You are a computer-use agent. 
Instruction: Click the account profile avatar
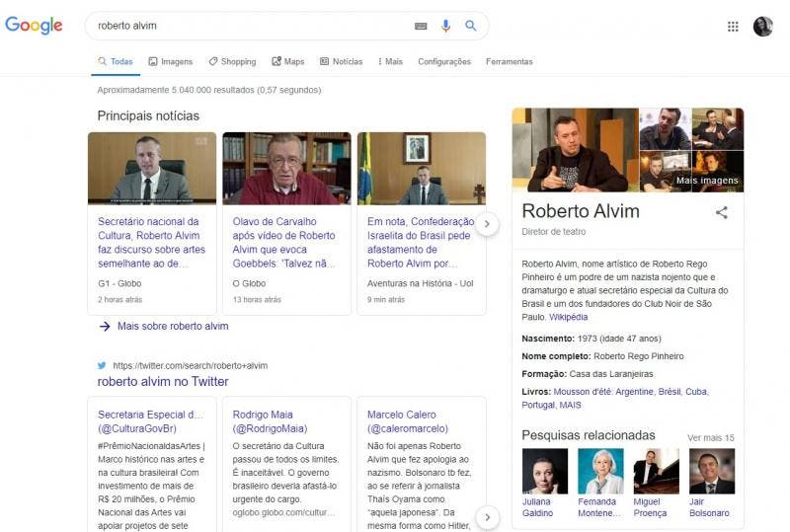point(762,27)
